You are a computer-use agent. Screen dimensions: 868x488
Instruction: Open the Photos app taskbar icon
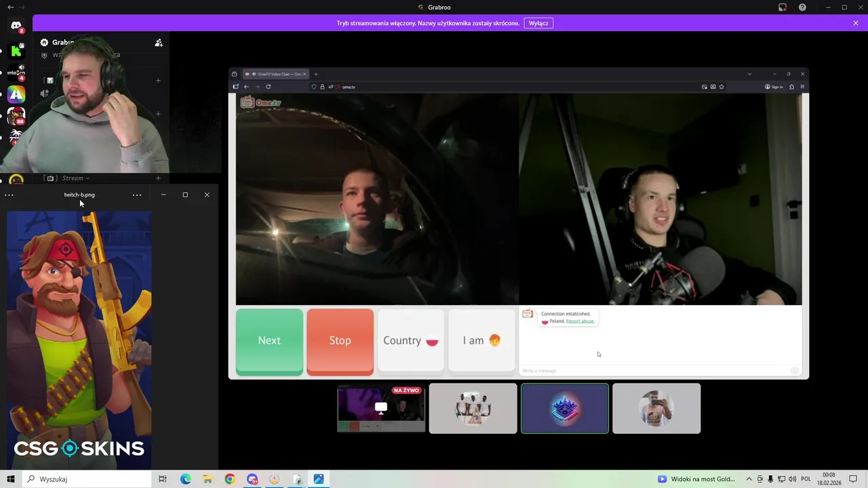(319, 479)
